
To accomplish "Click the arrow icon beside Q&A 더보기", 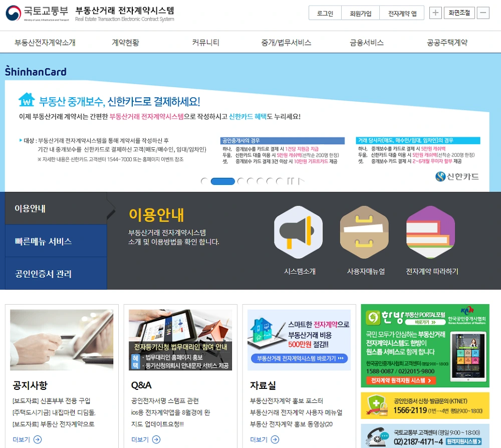I will click(156, 439).
